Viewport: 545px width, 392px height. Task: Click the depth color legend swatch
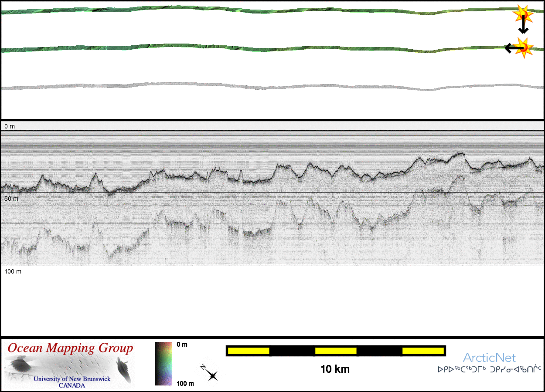pyautogui.click(x=164, y=364)
